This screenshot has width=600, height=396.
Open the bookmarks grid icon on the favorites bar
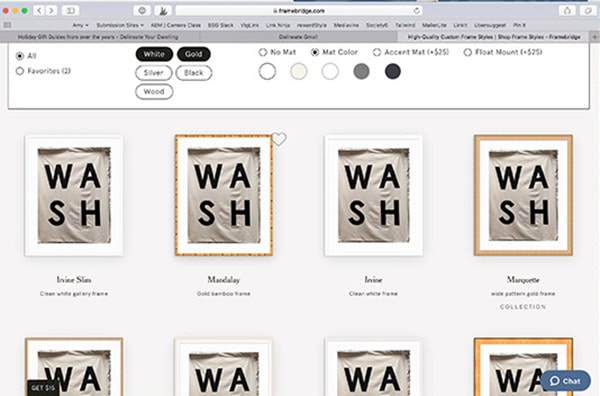click(7, 25)
